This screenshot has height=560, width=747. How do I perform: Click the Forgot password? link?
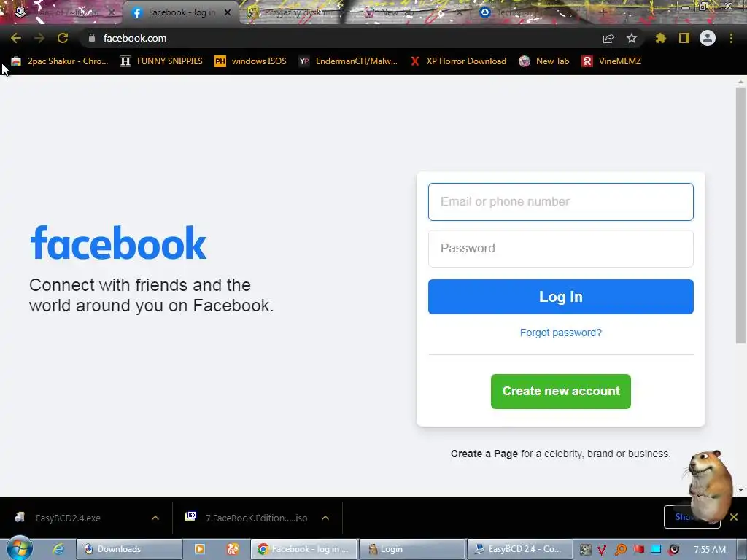[x=561, y=332]
